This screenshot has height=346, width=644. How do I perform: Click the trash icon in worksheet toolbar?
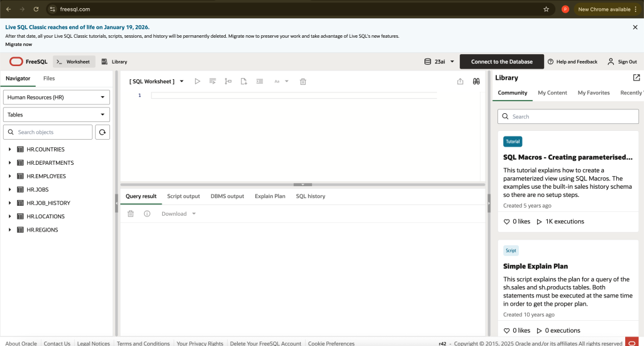click(x=303, y=81)
